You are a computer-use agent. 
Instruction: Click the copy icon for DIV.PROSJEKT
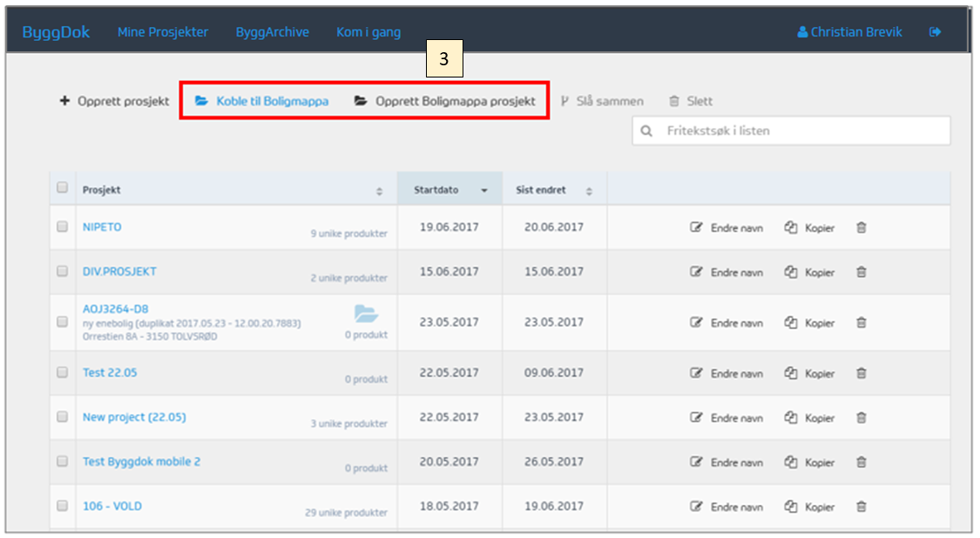(791, 272)
